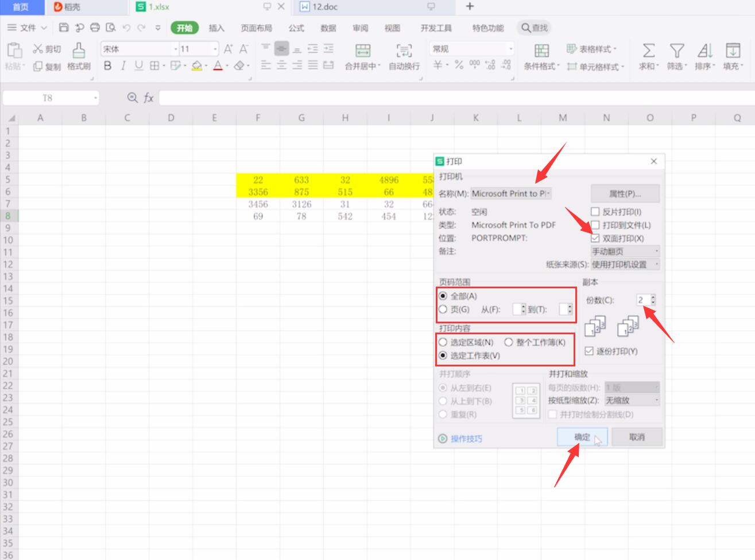This screenshot has height=560, width=755.
Task: Click Decrease font size icon
Action: (x=243, y=49)
